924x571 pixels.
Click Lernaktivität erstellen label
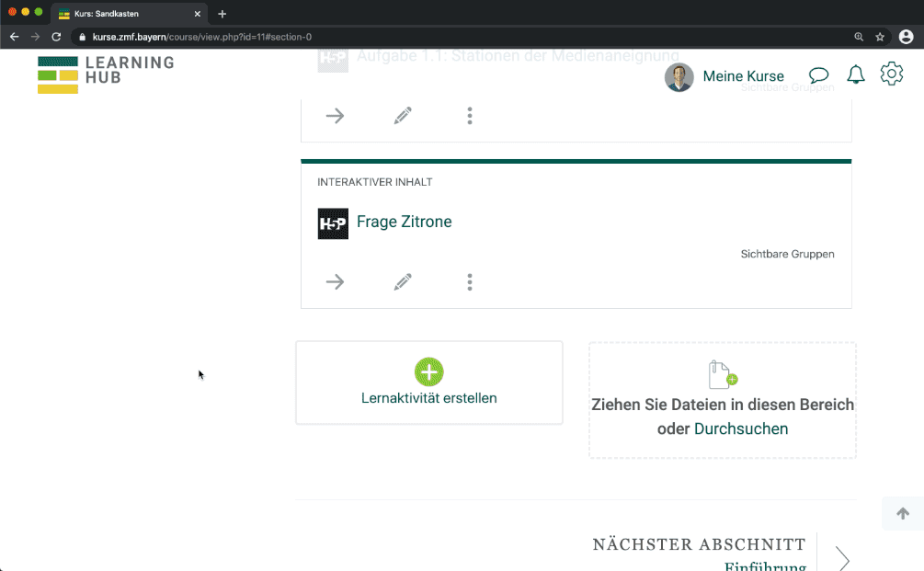pos(429,398)
